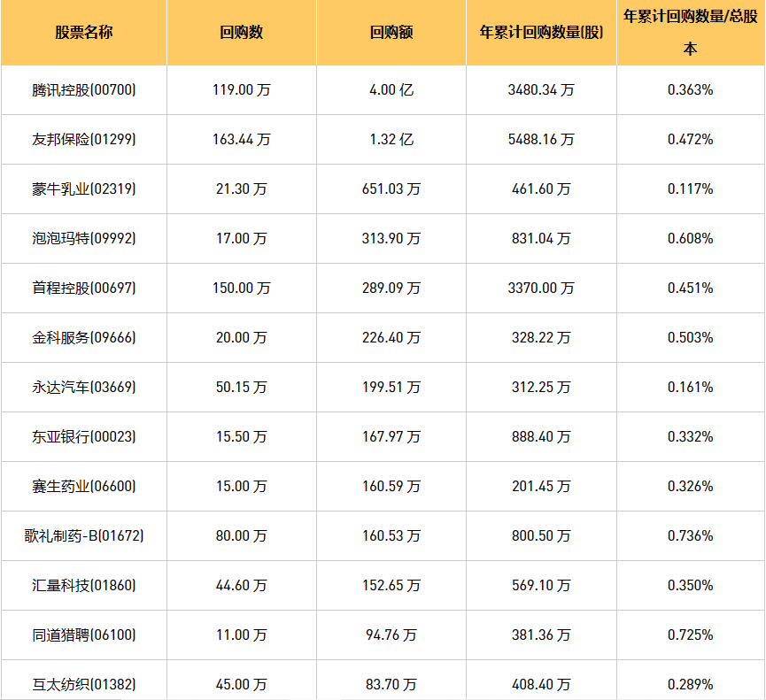Click the 167.97 万 buyback amount cell
This screenshot has height=700, width=766.
pyautogui.click(x=391, y=437)
